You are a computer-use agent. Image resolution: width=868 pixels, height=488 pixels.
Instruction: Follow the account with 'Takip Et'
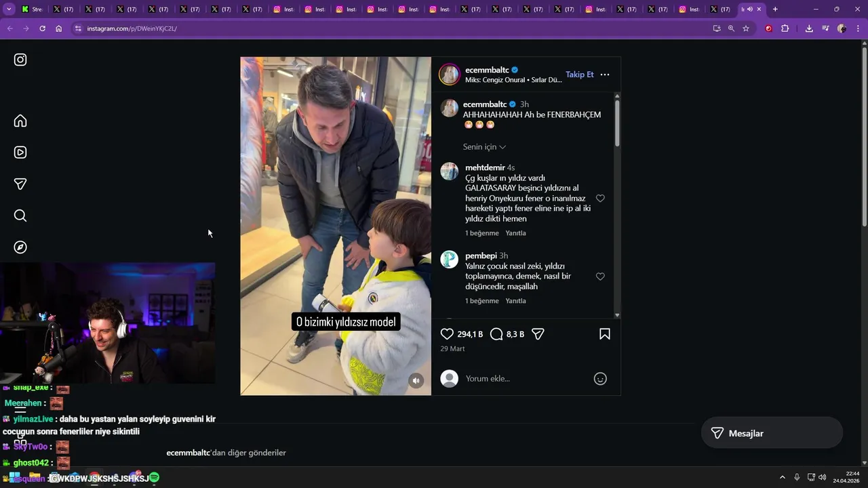pos(580,75)
